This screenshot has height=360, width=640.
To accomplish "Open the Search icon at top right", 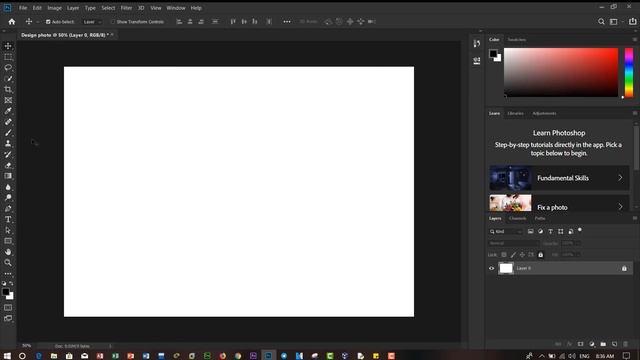I will click(x=601, y=22).
